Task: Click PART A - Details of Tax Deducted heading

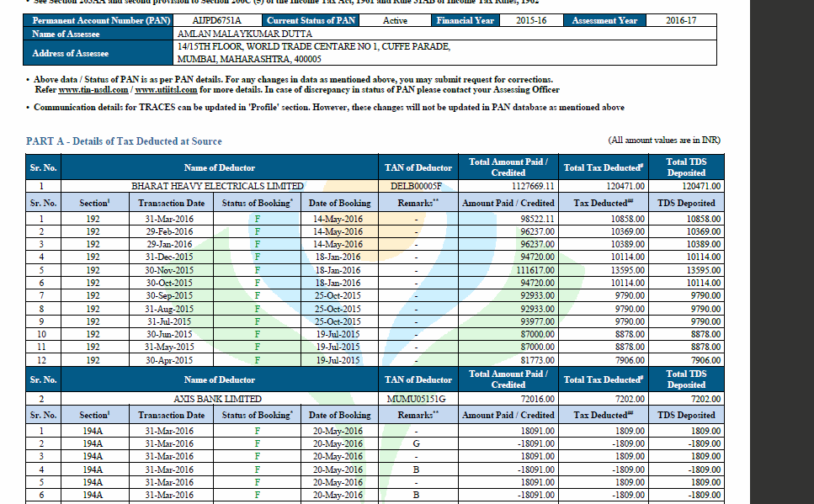Action: [x=124, y=141]
